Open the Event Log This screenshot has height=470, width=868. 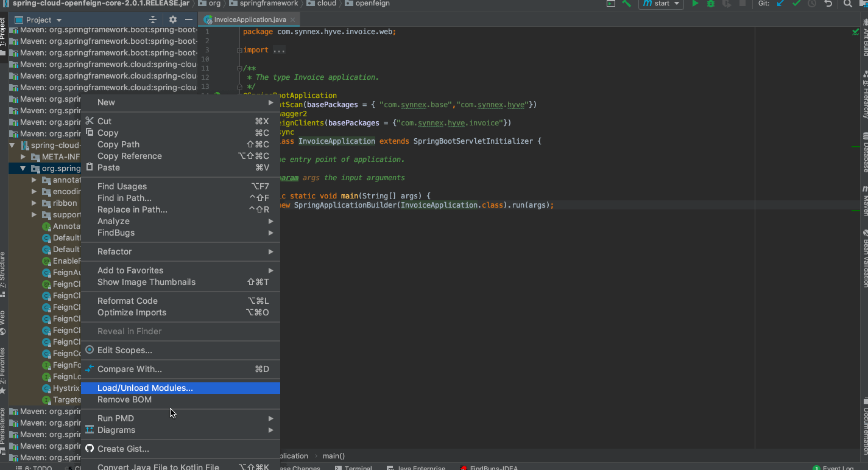point(834,468)
